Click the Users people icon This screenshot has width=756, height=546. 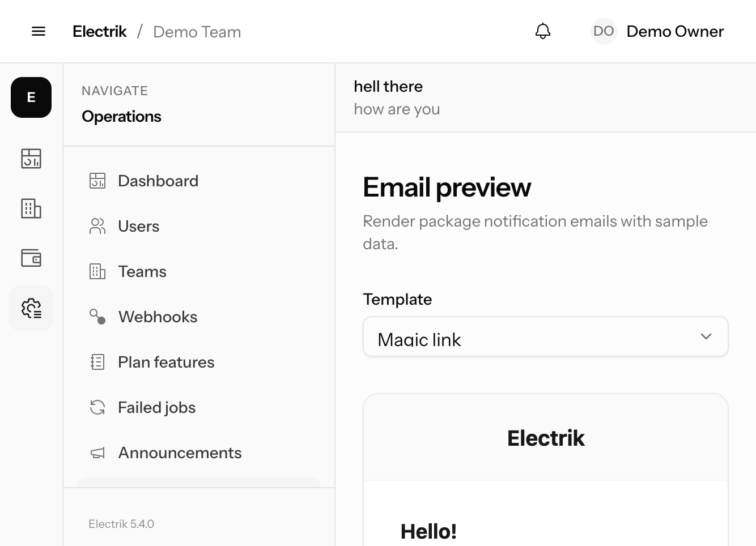point(97,226)
